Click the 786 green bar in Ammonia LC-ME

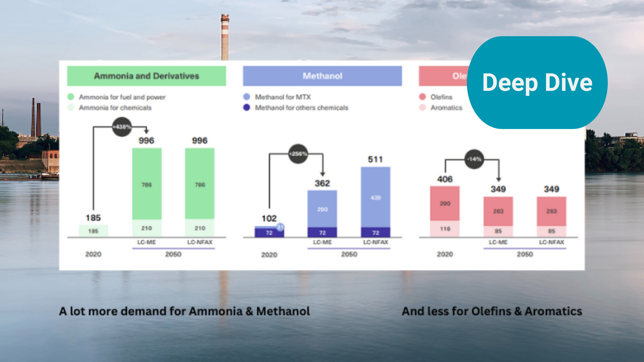[147, 184]
